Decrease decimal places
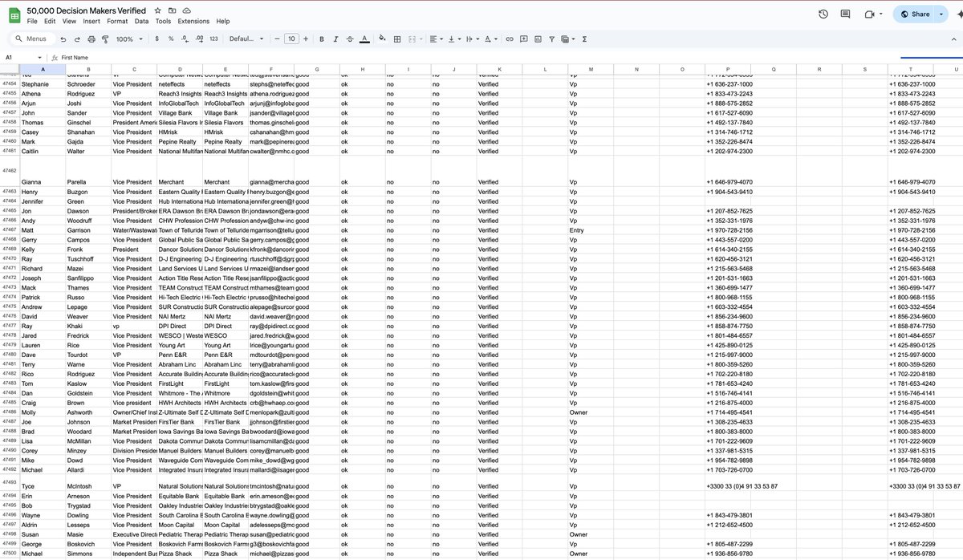 tap(185, 39)
